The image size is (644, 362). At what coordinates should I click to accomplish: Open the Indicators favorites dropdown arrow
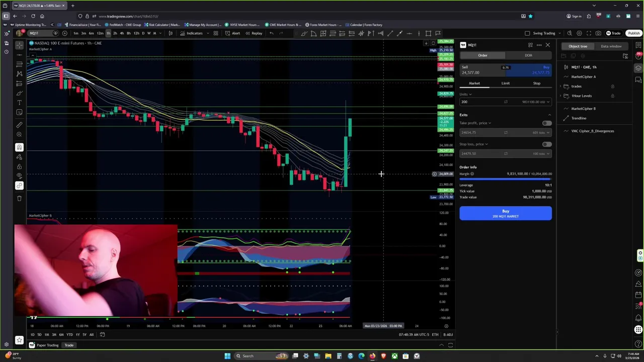pos(207,33)
